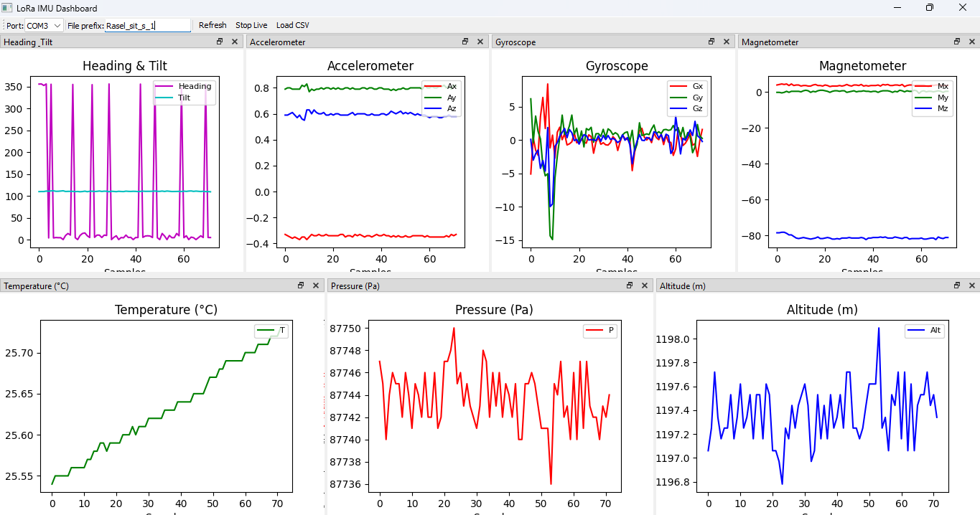Undock the Gyroscope panel

[711, 42]
